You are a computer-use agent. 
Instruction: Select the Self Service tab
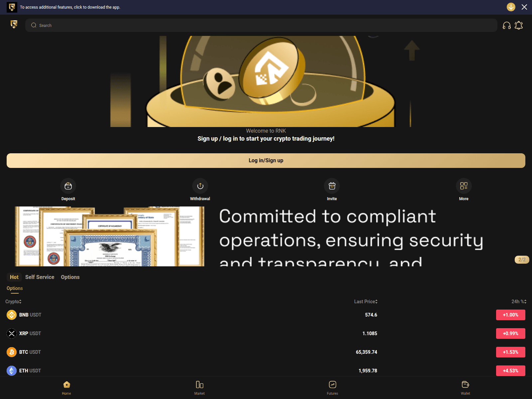40,277
